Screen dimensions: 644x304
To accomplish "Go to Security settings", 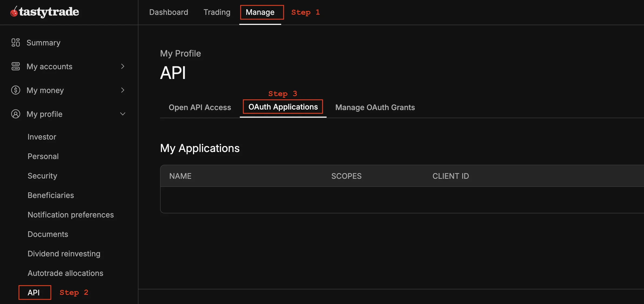I will [42, 176].
